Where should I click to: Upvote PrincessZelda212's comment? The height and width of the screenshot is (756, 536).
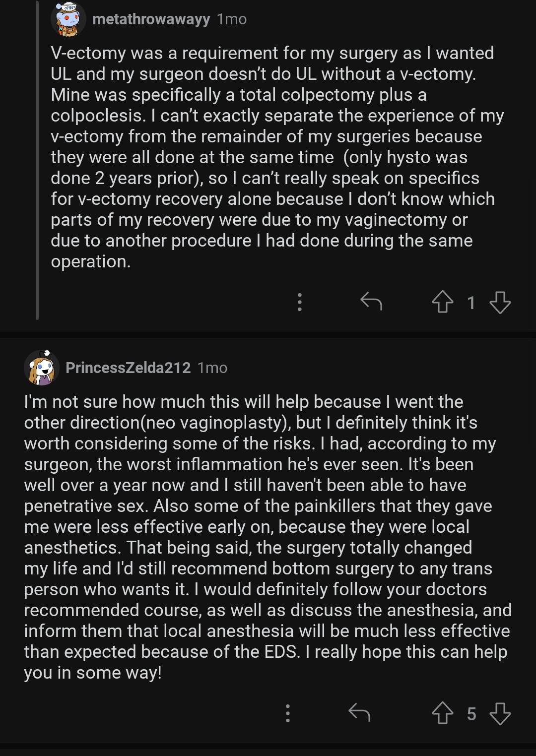tap(442, 713)
